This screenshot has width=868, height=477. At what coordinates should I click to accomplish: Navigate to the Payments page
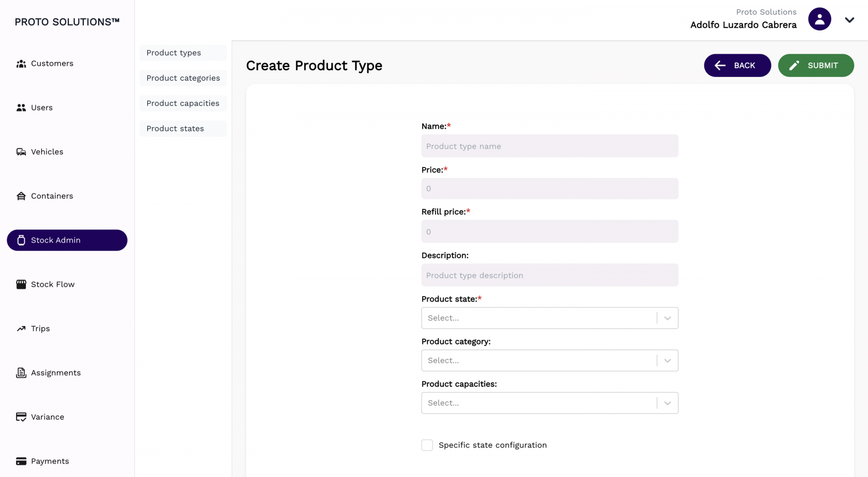(67, 461)
